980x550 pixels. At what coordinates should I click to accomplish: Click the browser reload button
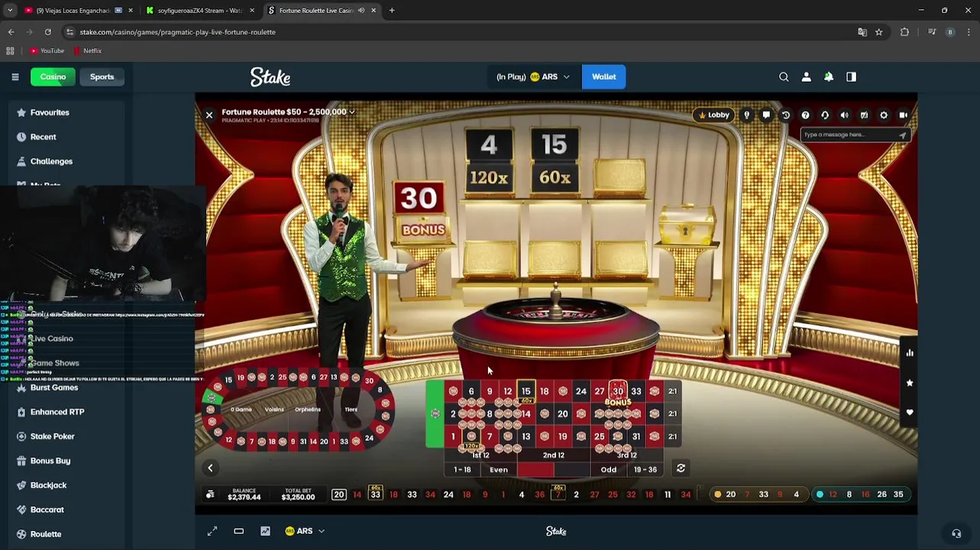coord(47,32)
